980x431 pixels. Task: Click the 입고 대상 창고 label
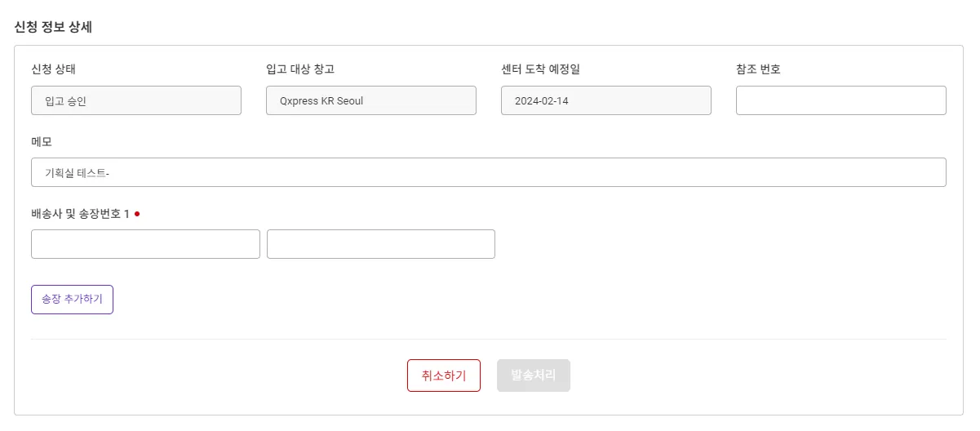click(x=300, y=69)
